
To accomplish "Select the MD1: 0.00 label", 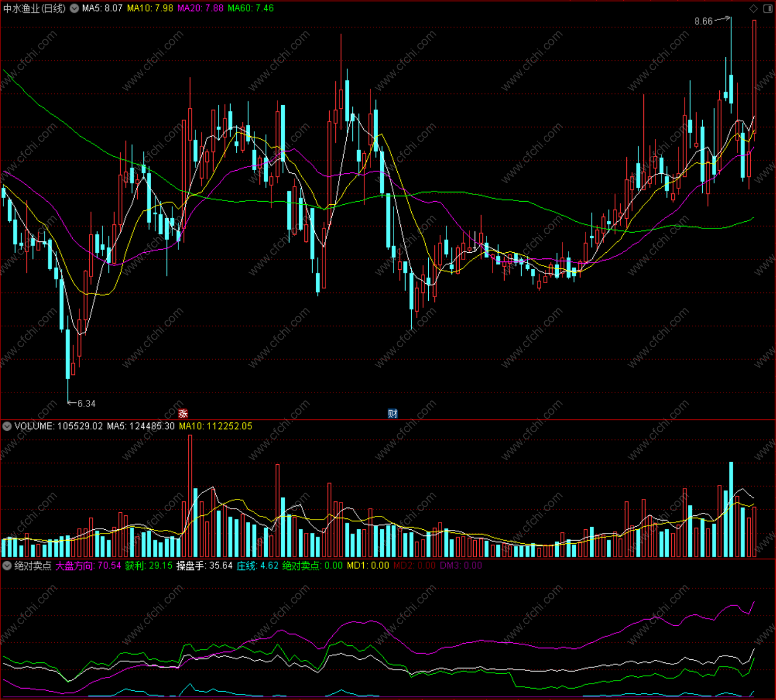I will click(x=368, y=565).
